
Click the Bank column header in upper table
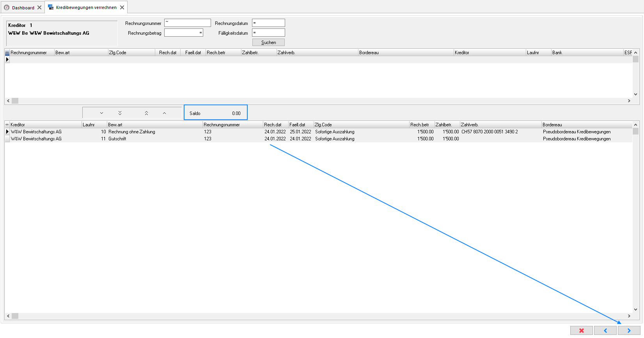[x=587, y=53]
